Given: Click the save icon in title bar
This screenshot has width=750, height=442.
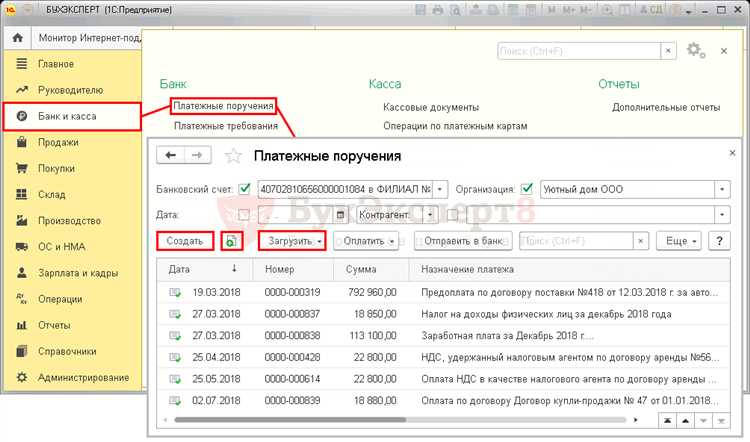Looking at the screenshot, I should 420,10.
